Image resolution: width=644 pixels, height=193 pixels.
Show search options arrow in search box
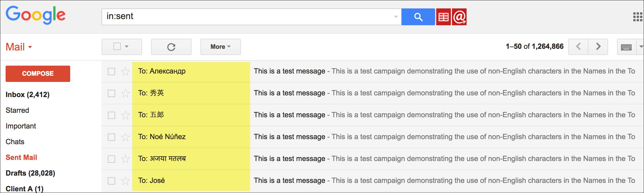[x=396, y=17]
